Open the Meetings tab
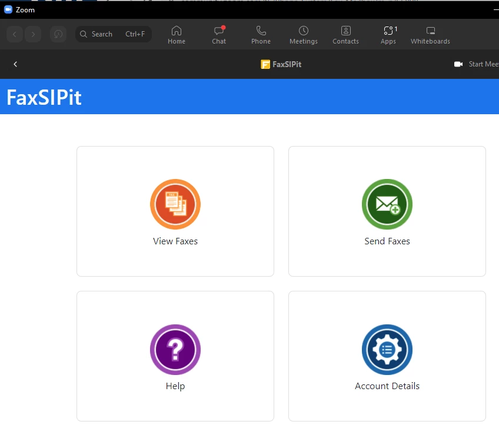 tap(303, 35)
